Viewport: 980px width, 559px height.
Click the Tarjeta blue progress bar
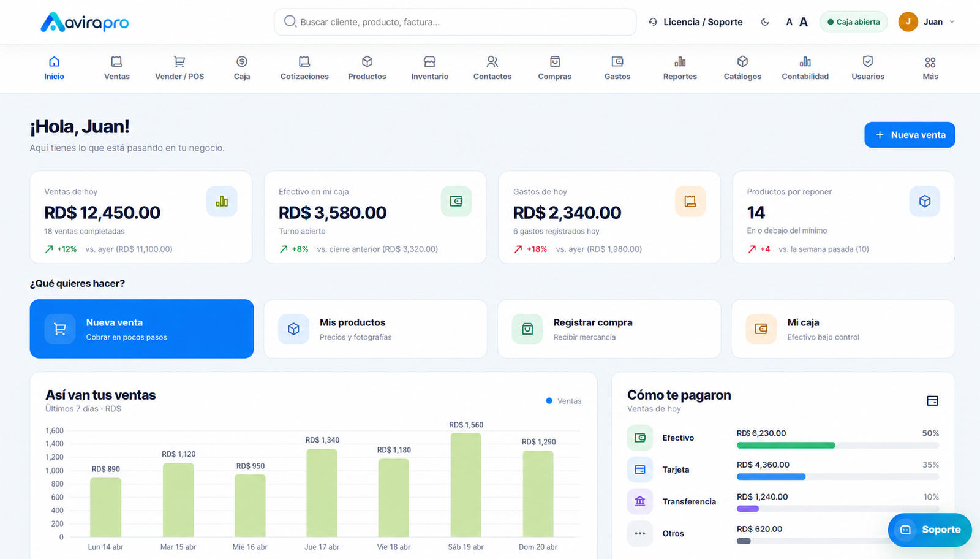(x=771, y=477)
